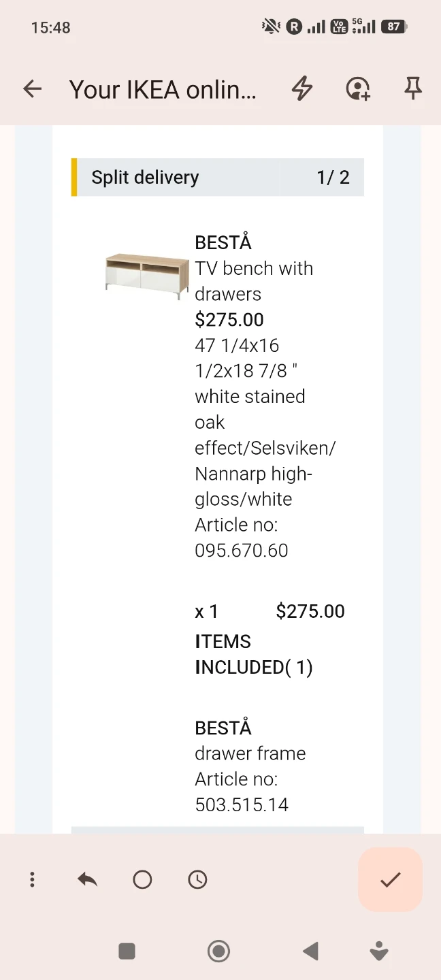
Task: Tap the accessibility shortcut in navigation bar
Action: (380, 951)
